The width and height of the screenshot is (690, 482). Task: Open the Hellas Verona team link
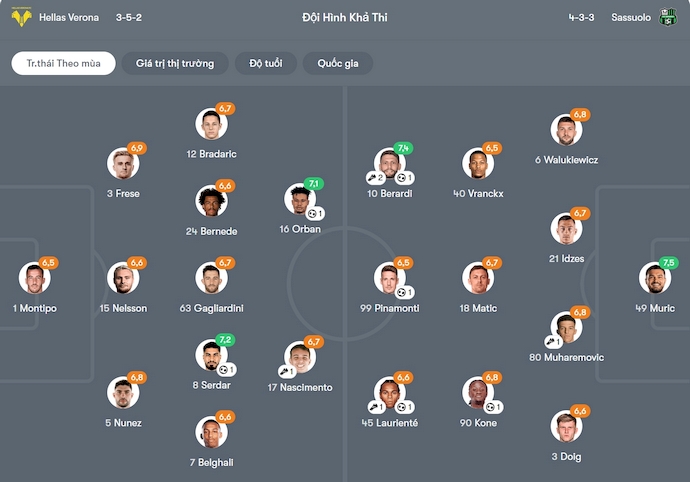pyautogui.click(x=69, y=17)
